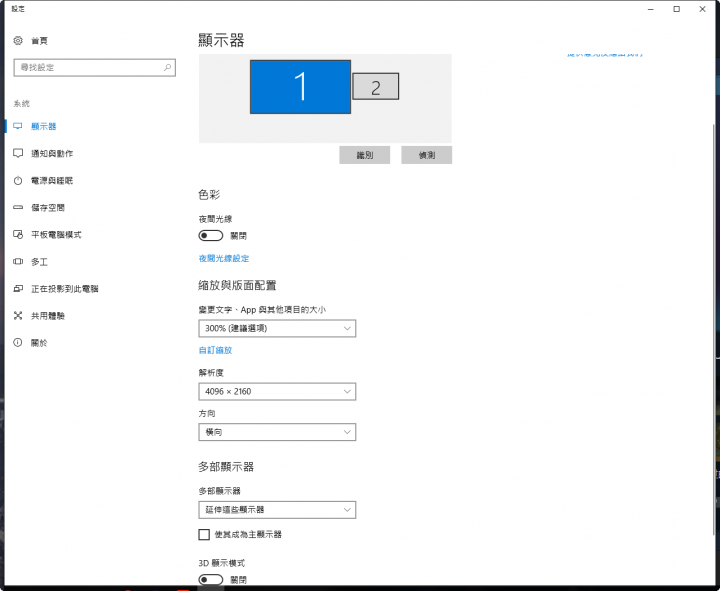Open the 橫向 orientation dropdown

tap(277, 432)
